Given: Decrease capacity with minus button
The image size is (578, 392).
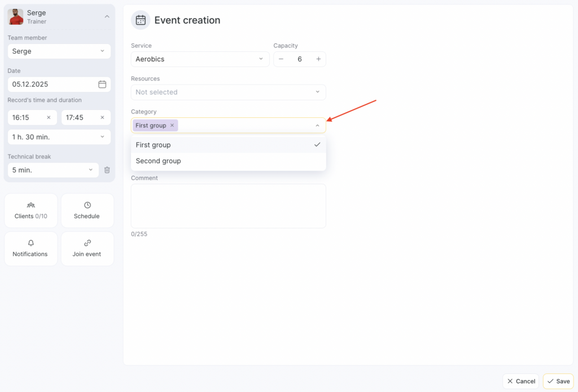Looking at the screenshot, I should pos(281,59).
